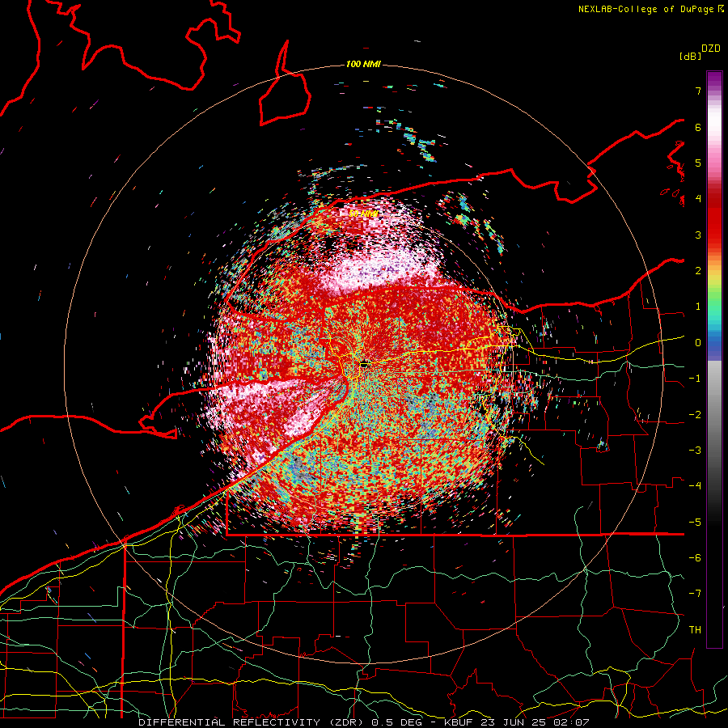This screenshot has height=728, width=728.
Task: Click the 3 tick label on the scale
Action: (x=698, y=235)
